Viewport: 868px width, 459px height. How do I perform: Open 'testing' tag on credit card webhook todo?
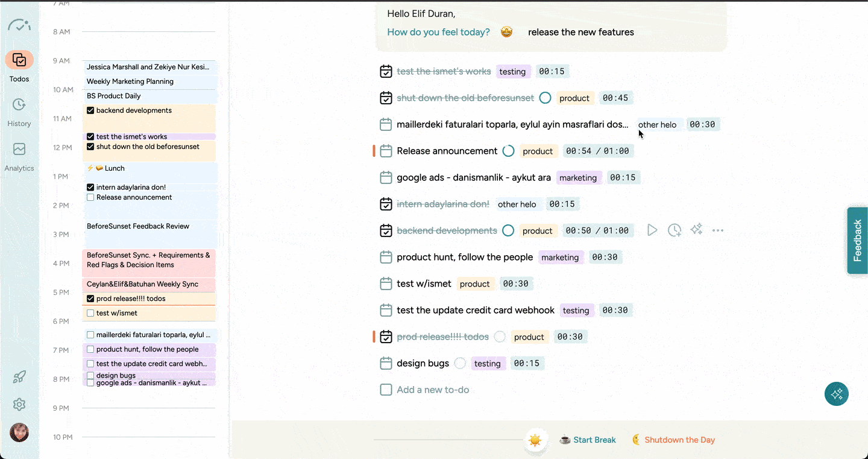(576, 311)
